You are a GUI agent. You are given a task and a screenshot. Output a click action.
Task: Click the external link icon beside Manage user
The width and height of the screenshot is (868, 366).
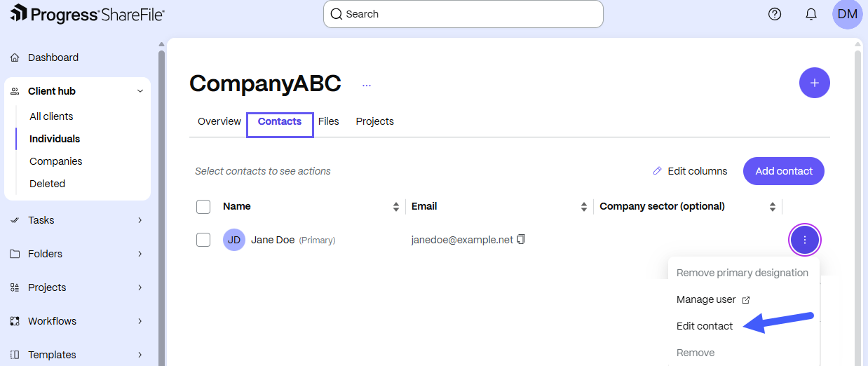746,300
